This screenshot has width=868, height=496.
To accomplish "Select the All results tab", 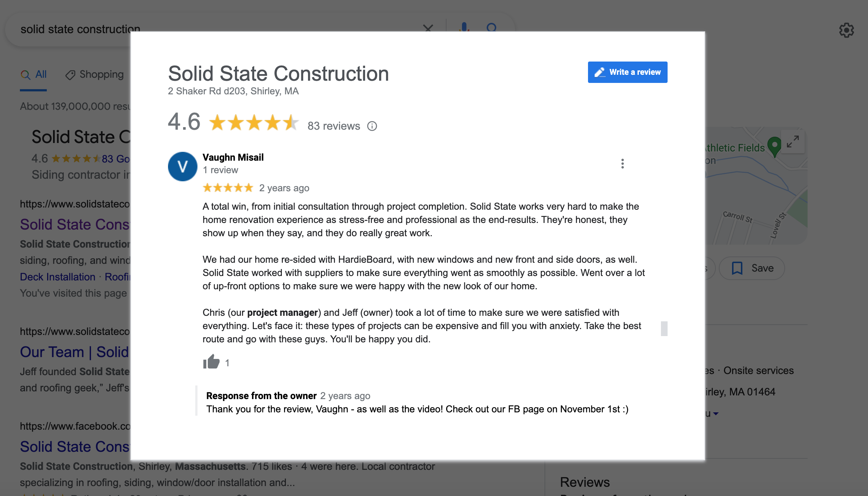I will point(34,74).
